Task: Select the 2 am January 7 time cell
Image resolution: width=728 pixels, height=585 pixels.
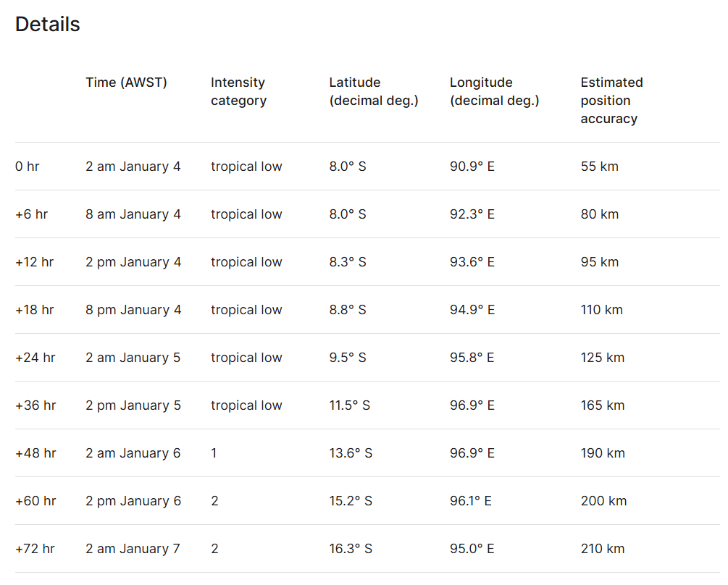Action: tap(133, 549)
